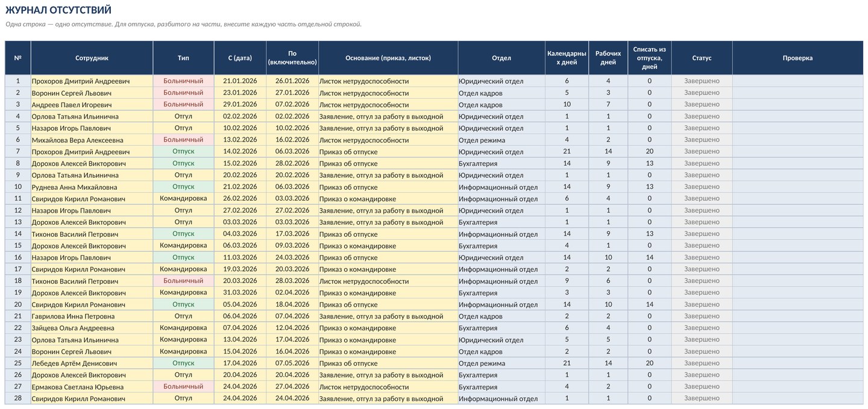868x409 pixels.
Task: Click the cell "Ермакова Светлана Юрьевна"
Action: (x=92, y=387)
